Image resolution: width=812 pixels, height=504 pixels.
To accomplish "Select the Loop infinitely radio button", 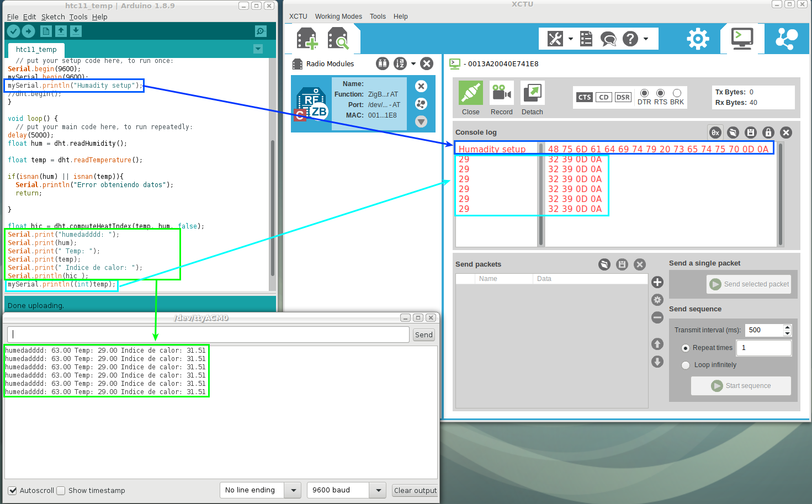I will pos(686,365).
